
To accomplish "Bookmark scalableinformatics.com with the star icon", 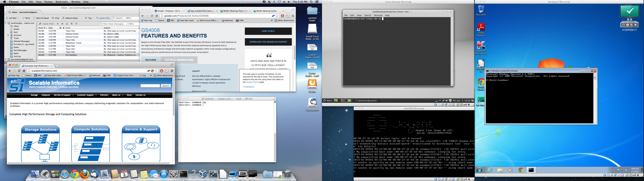I will coord(156,71).
